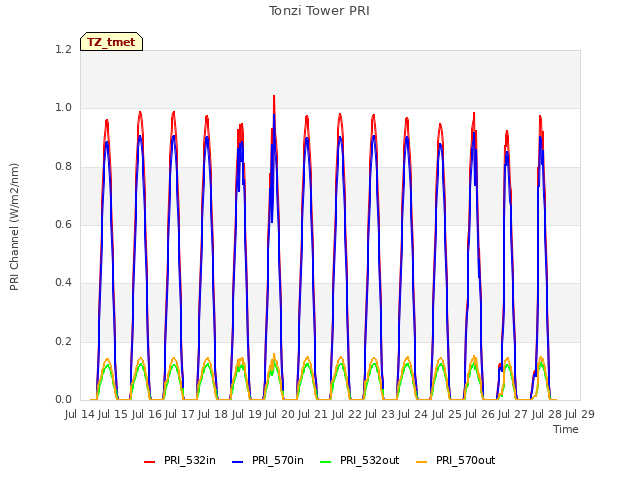Click the Jul 19 x-axis label

tap(247, 414)
